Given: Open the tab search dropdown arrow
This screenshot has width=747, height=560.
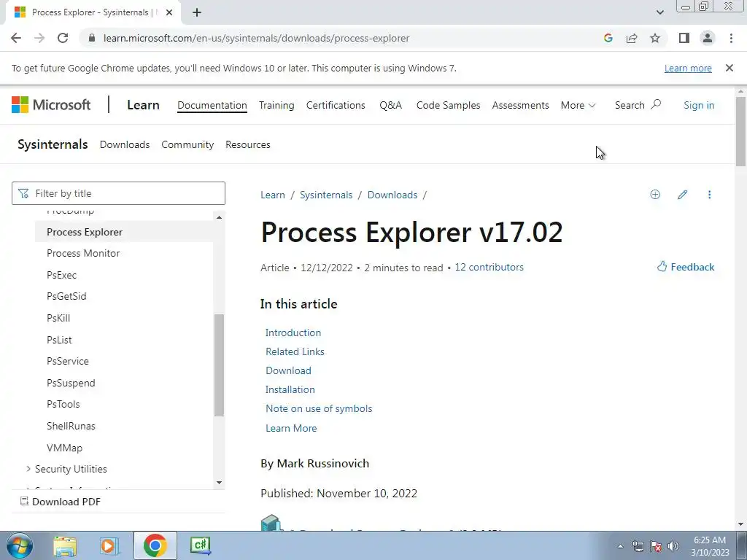Looking at the screenshot, I should [x=659, y=12].
